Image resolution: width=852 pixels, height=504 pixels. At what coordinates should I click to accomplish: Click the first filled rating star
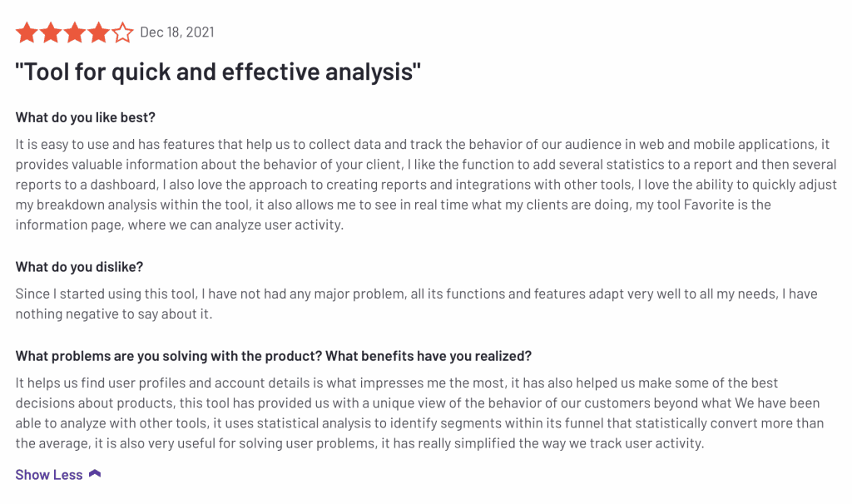tap(26, 32)
